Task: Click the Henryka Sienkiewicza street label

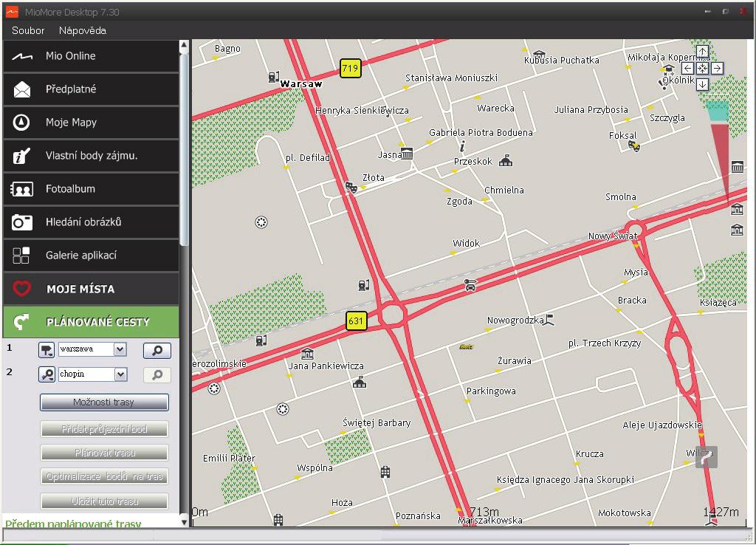Action: click(362, 111)
